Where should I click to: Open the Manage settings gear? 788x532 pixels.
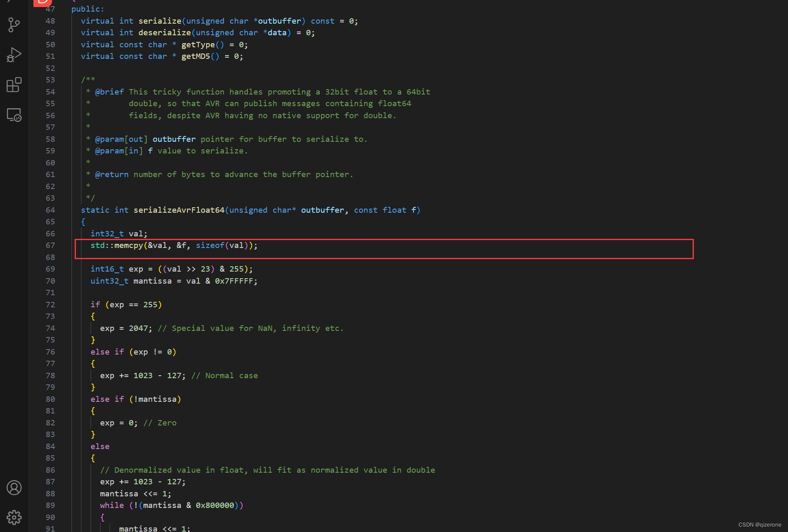click(x=14, y=517)
